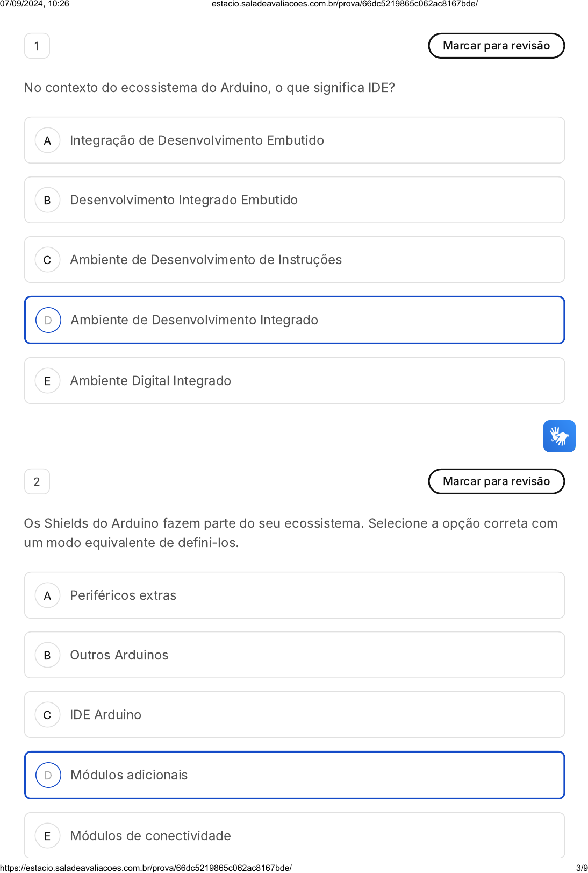Image resolution: width=588 pixels, height=873 pixels.
Task: Click the question number 2 badge
Action: coord(37,481)
